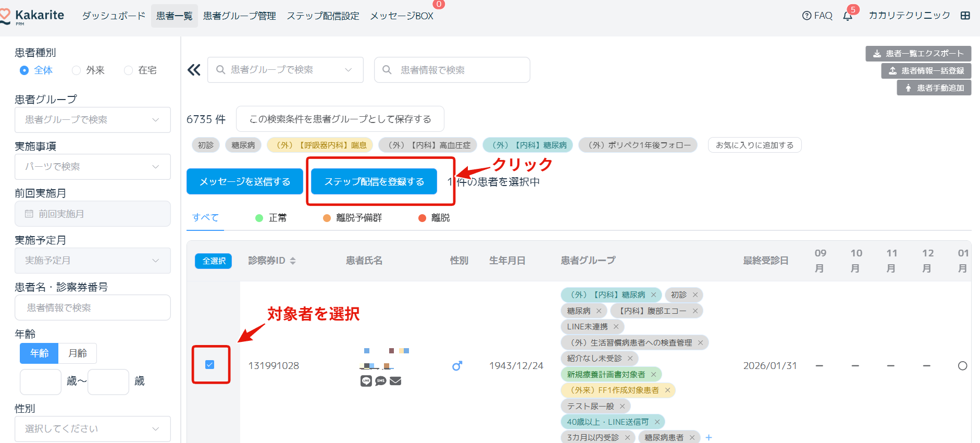
Task: Sort by 診察券ID column arrows
Action: [x=293, y=261]
